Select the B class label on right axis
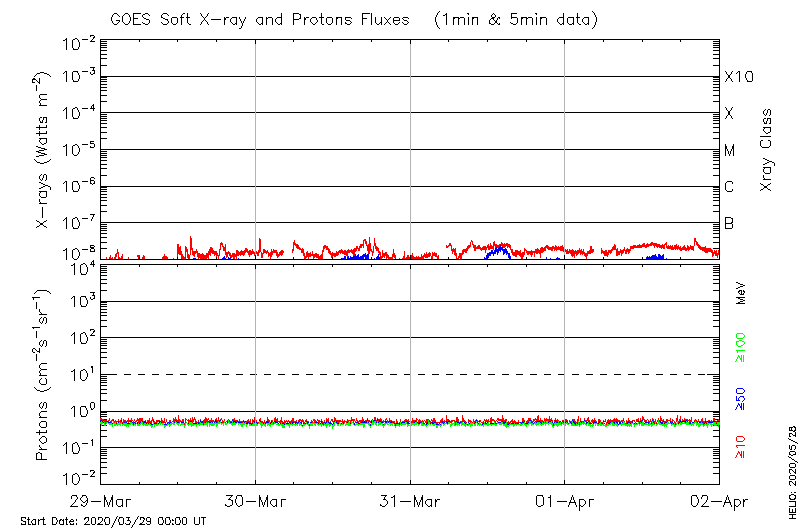Image resolution: width=800 pixels, height=530 pixels. [729, 223]
